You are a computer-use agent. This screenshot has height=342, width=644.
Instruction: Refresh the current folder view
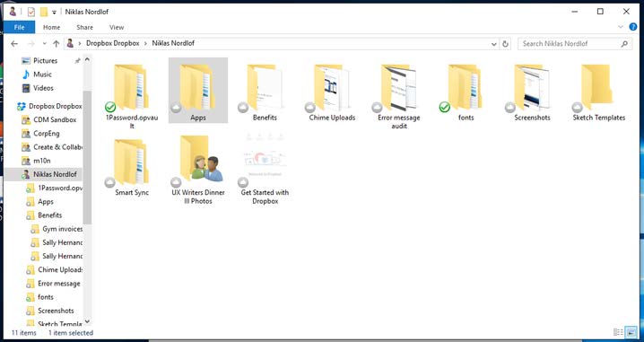click(x=506, y=44)
